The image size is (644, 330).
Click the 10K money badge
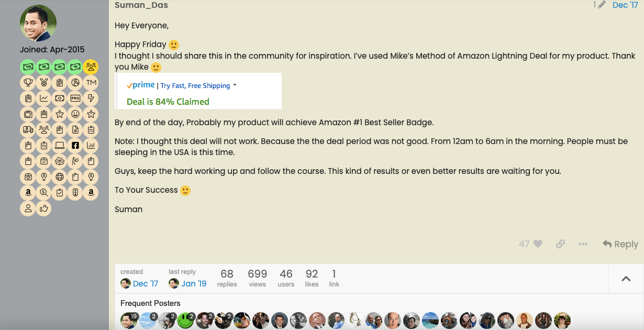pyautogui.click(x=28, y=67)
